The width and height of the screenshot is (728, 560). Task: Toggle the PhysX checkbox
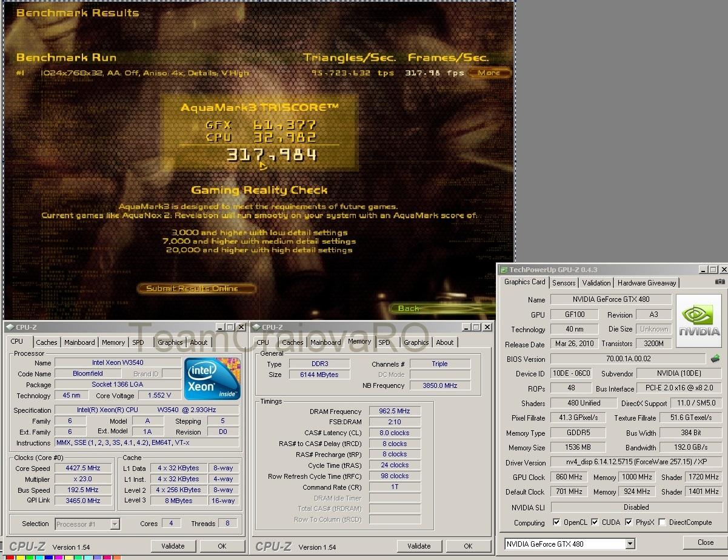coord(629,522)
